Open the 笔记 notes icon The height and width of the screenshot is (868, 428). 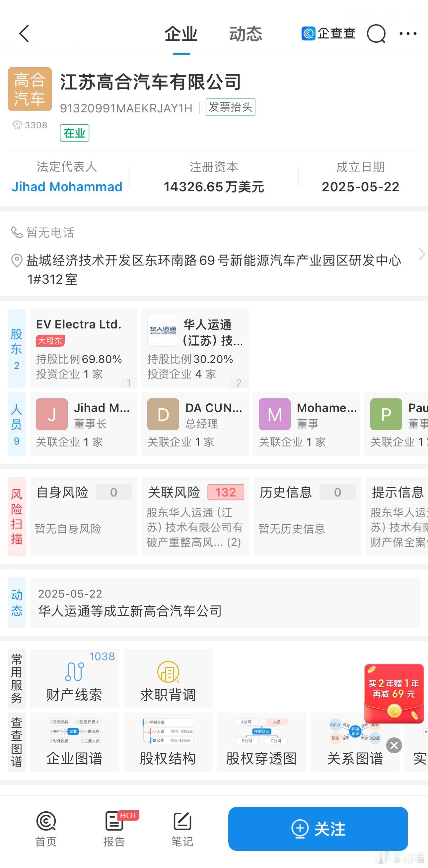coord(182,829)
